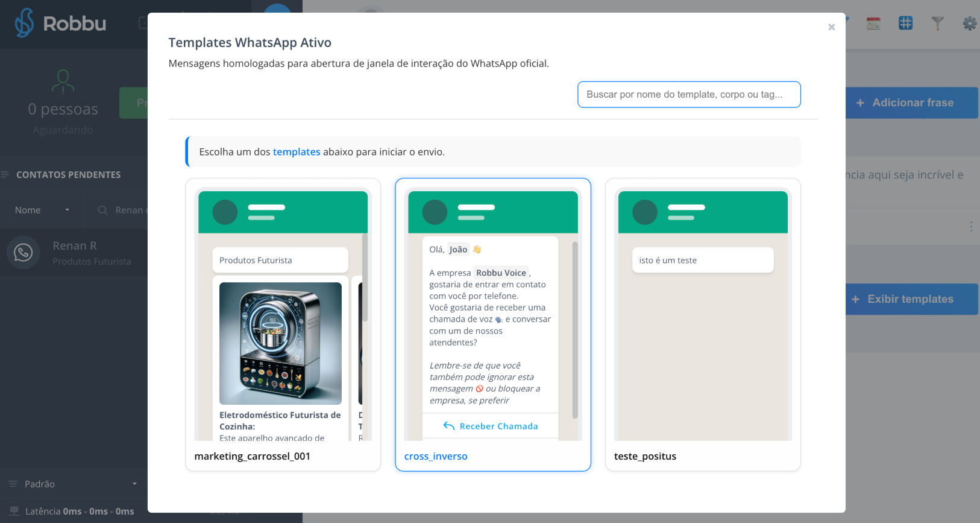The width and height of the screenshot is (980, 523).
Task: Open the funnel filter icon
Action: click(x=937, y=24)
